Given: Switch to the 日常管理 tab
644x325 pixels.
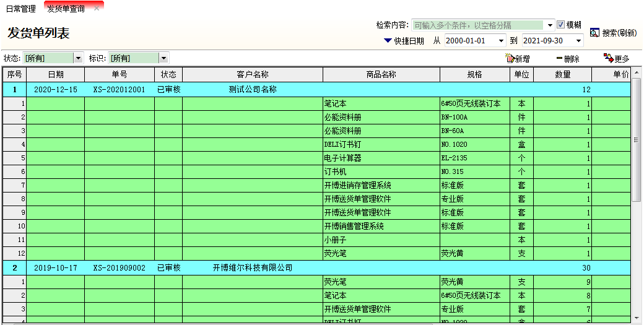Looking at the screenshot, I should pos(20,8).
